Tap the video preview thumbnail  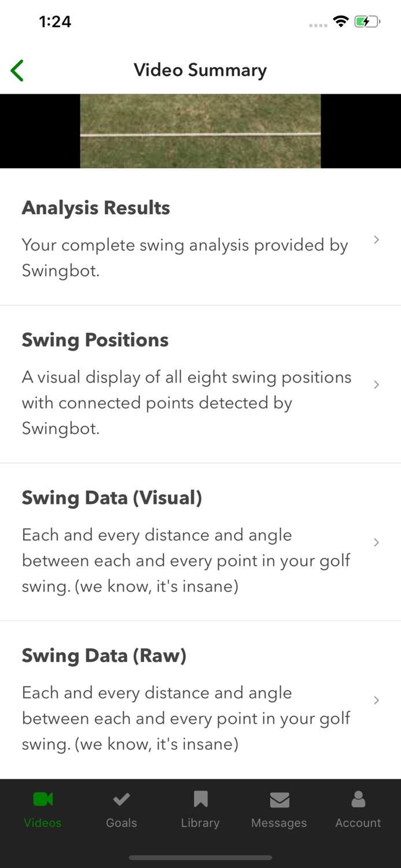click(x=200, y=131)
